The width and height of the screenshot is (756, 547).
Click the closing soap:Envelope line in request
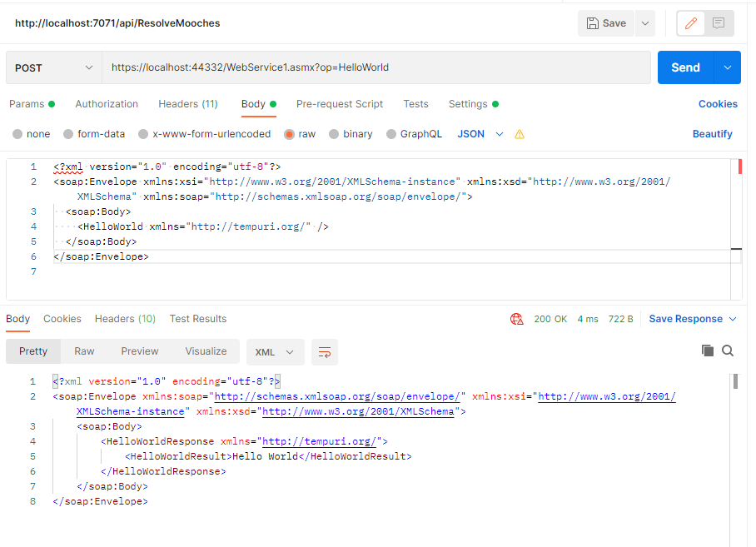pos(101,256)
